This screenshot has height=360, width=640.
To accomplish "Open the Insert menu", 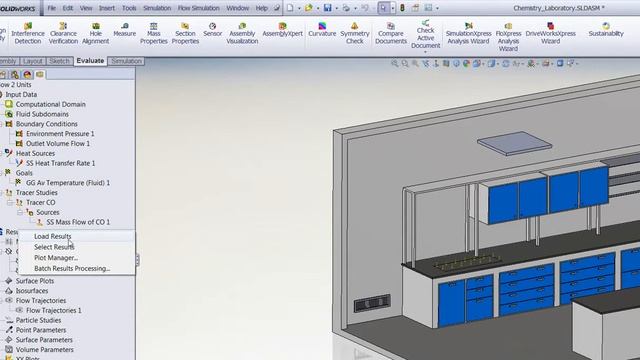I will tap(107, 8).
